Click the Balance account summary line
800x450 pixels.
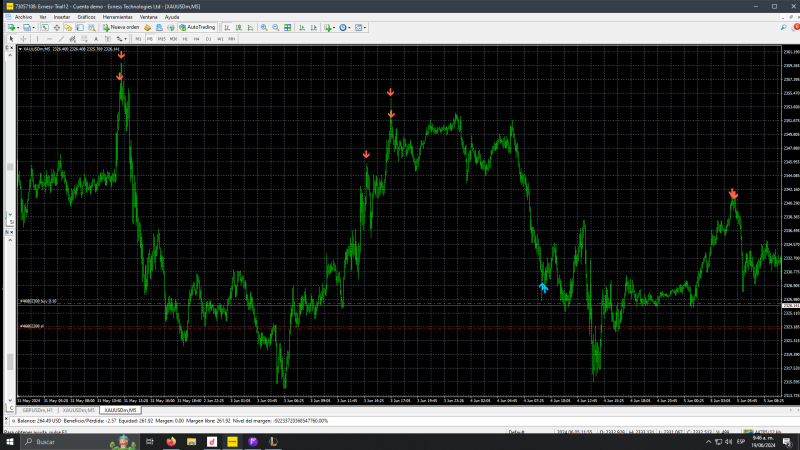173,421
